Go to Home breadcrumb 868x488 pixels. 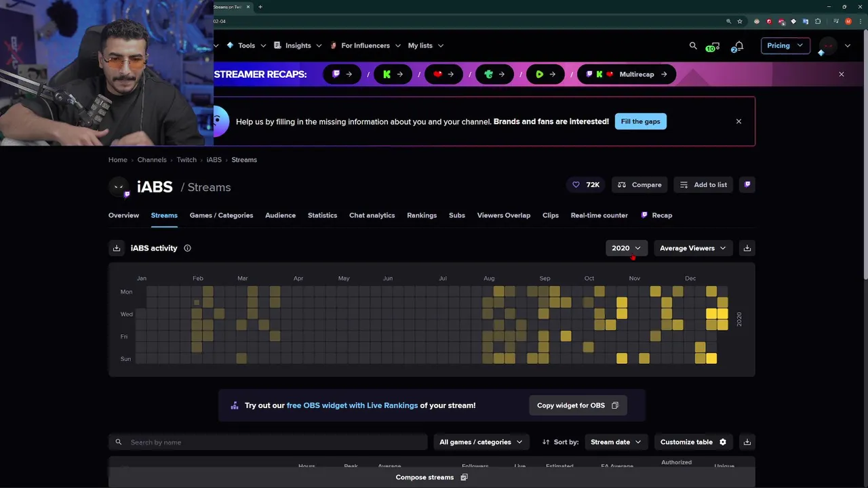(118, 160)
